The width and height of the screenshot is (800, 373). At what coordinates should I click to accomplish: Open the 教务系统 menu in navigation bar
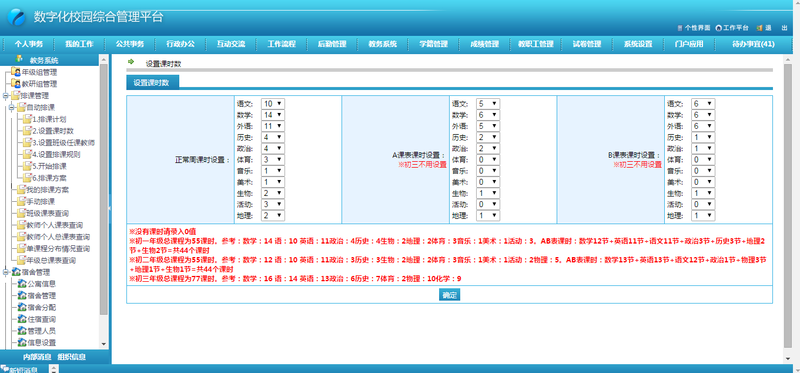[x=383, y=44]
